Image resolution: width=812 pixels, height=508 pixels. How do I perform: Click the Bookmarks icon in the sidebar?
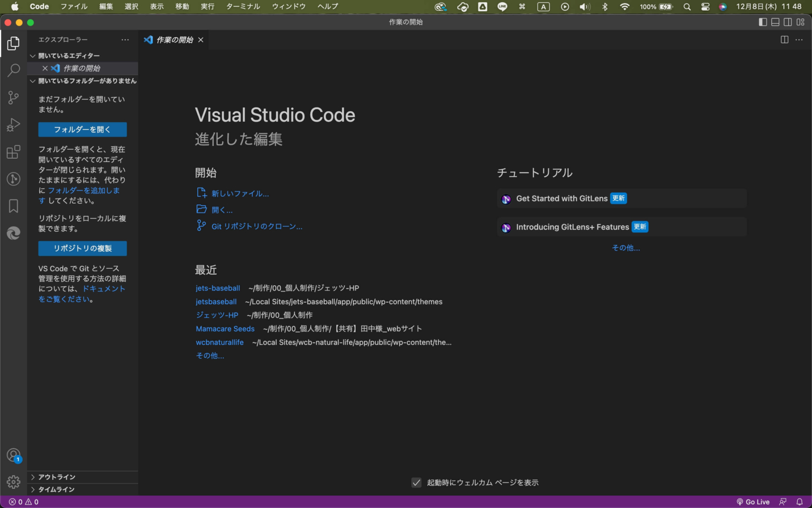13,206
